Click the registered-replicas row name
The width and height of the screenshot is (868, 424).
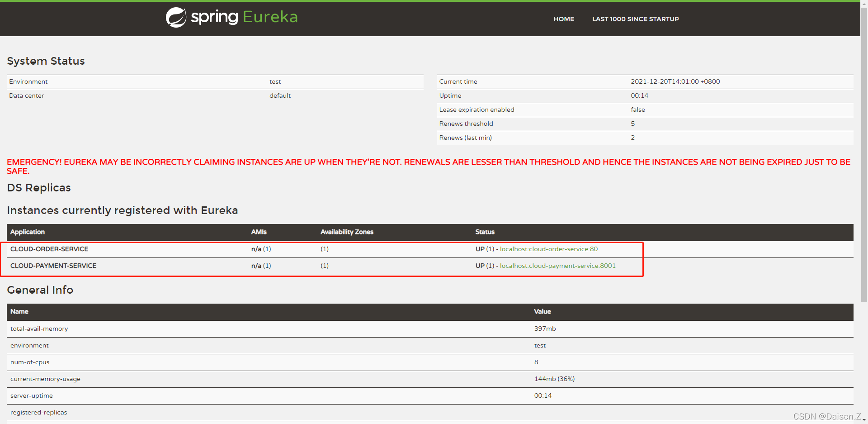[38, 412]
